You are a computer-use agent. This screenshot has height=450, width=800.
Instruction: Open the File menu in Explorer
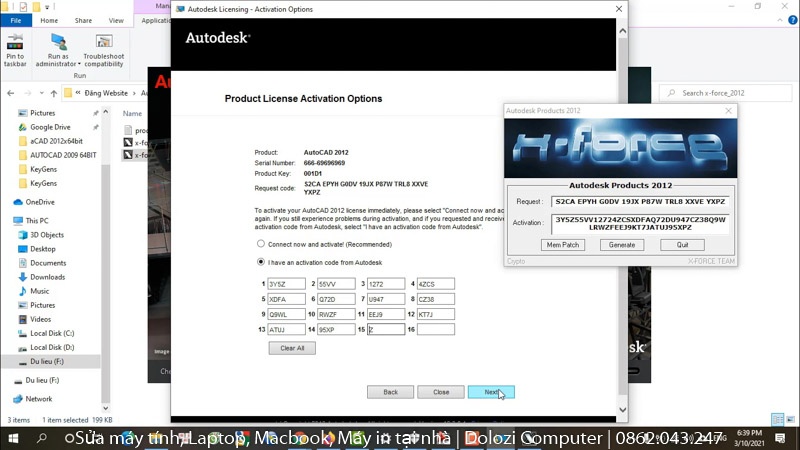tap(16, 20)
